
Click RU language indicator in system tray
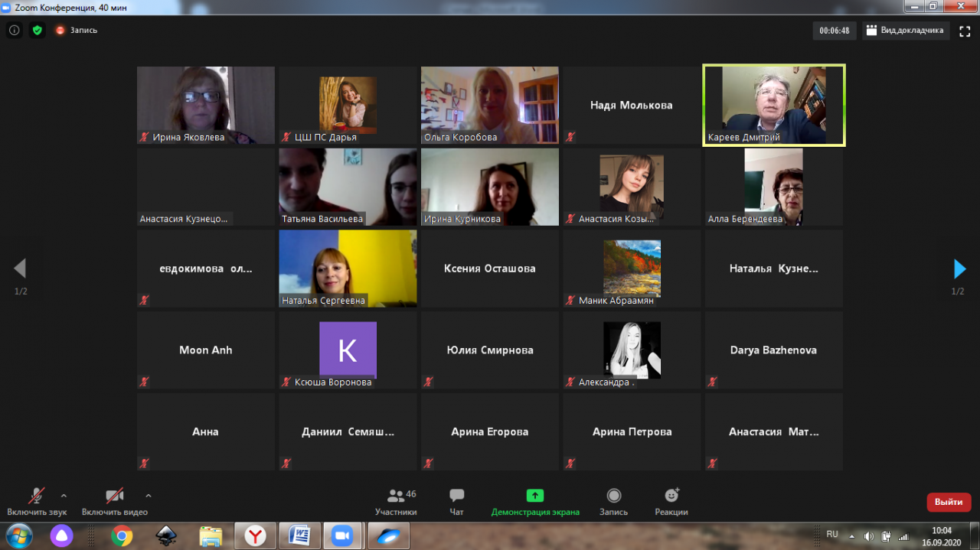832,534
